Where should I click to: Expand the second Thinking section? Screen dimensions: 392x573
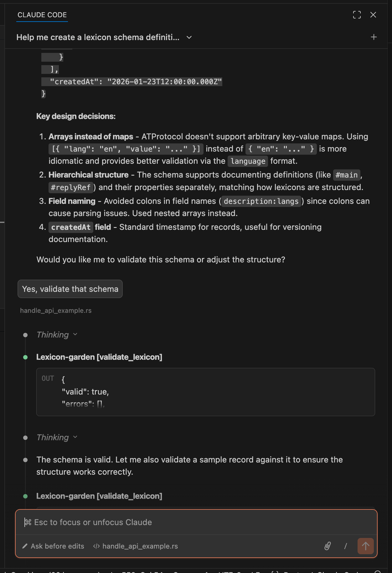click(57, 437)
